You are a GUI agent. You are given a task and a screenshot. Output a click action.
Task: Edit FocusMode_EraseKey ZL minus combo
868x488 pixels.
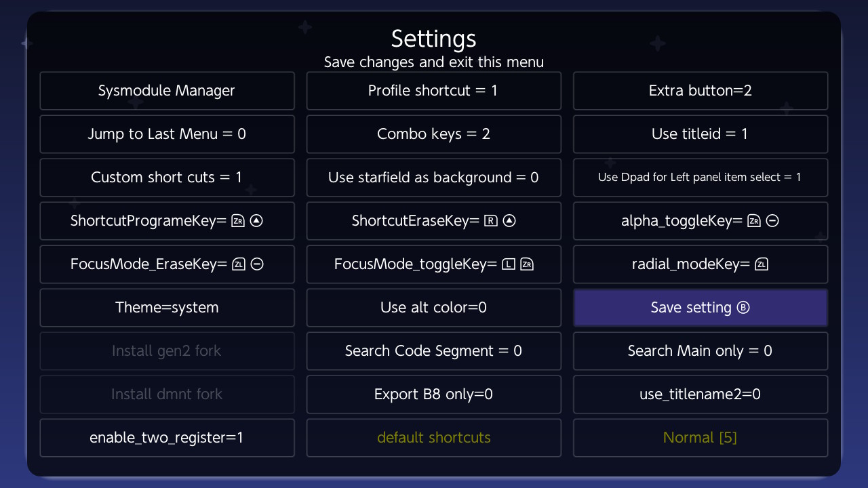tap(167, 264)
